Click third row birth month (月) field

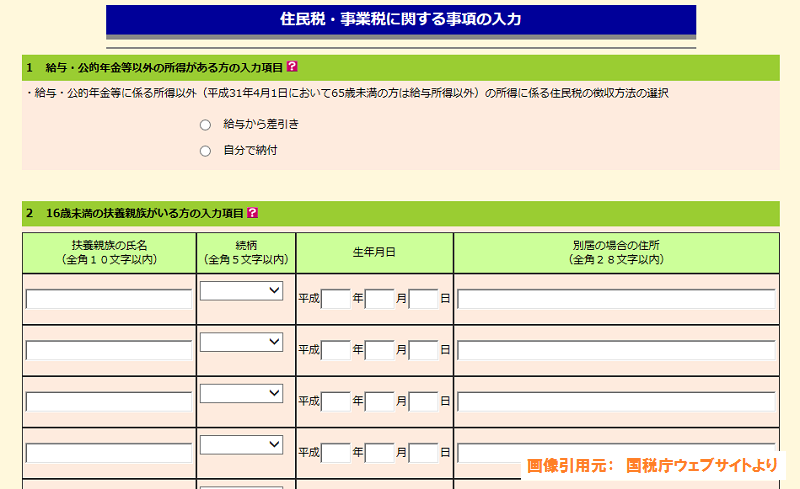[380, 402]
